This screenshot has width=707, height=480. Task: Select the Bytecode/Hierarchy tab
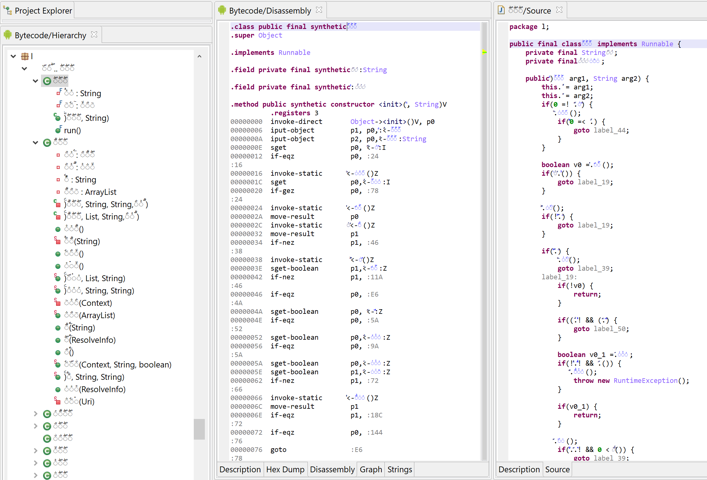coord(51,35)
